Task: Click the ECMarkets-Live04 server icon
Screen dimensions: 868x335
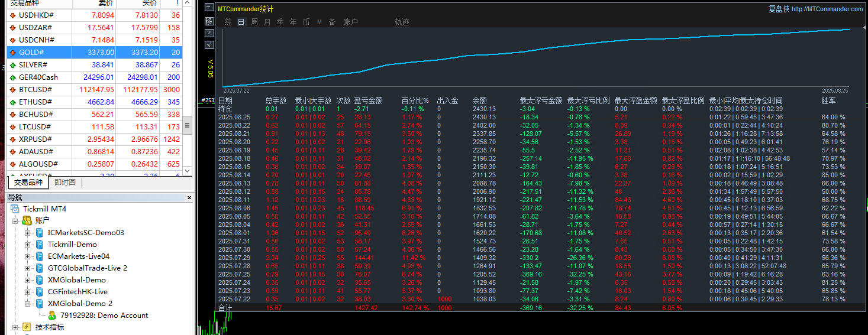Action: pyautogui.click(x=40, y=256)
